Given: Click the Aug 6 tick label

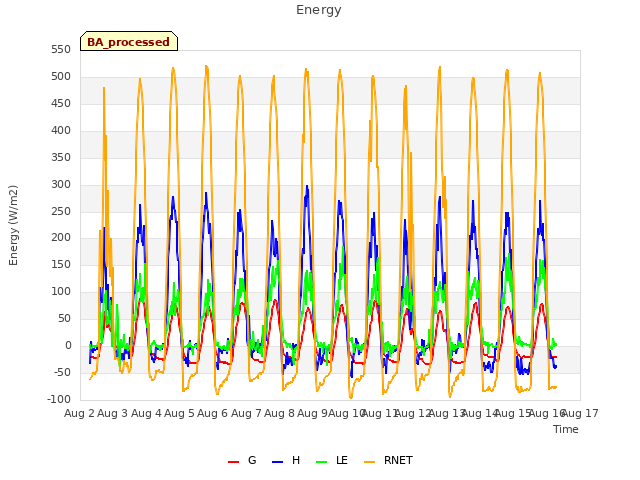Looking at the screenshot, I should pyautogui.click(x=213, y=413).
